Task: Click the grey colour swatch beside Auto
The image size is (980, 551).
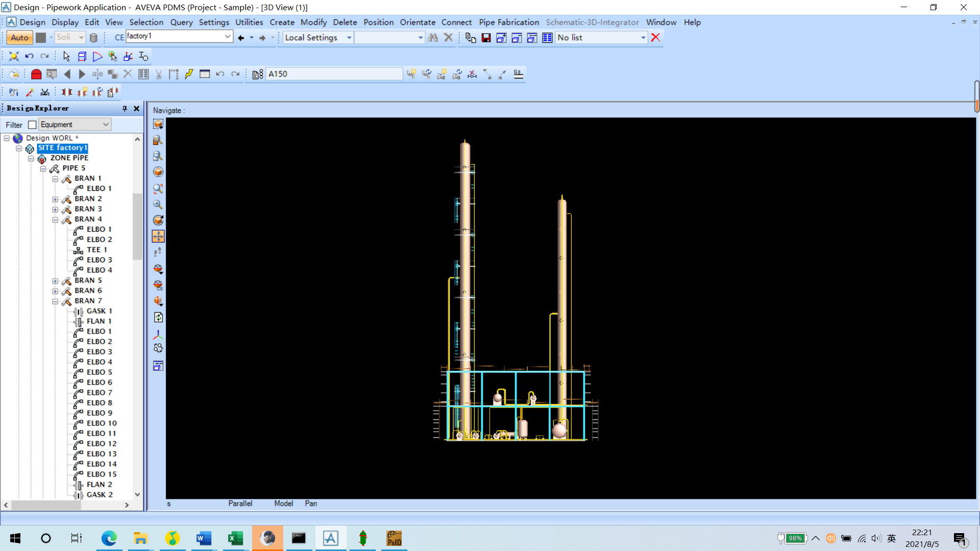Action: [x=41, y=38]
